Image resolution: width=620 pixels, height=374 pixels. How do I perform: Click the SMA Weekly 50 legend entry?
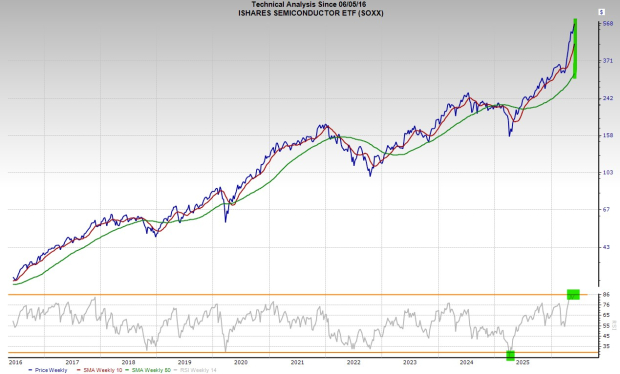click(148, 370)
